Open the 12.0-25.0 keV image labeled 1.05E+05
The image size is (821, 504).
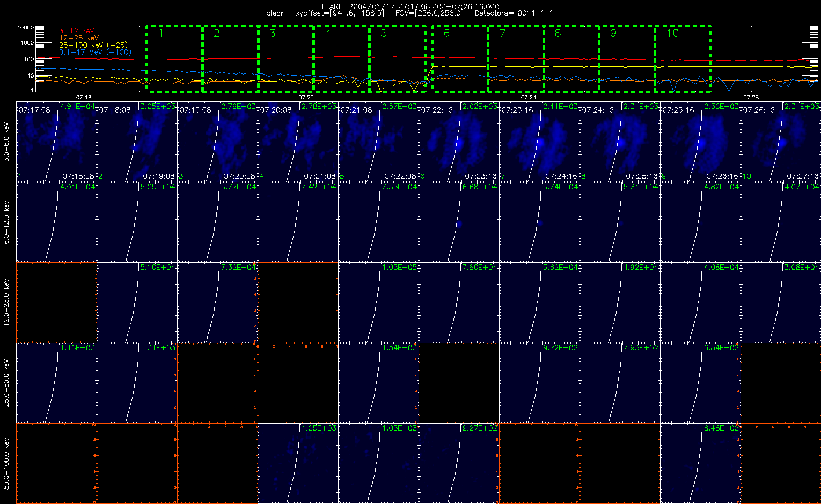pos(378,302)
